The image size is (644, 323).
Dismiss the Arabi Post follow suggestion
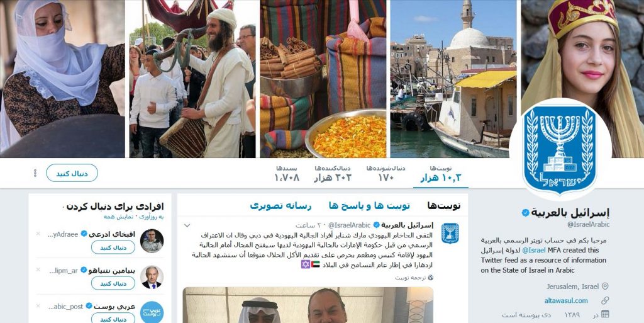pyautogui.click(x=38, y=306)
